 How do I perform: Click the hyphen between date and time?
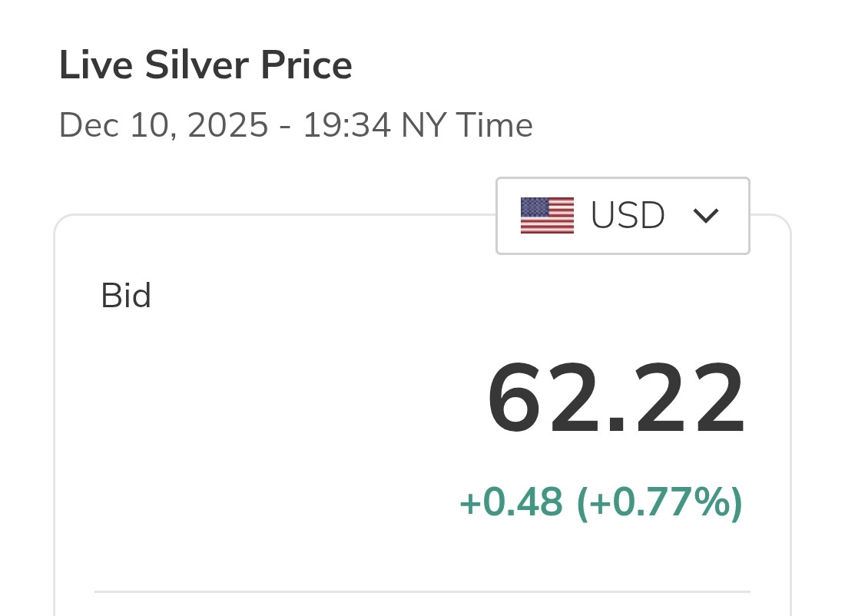[285, 126]
